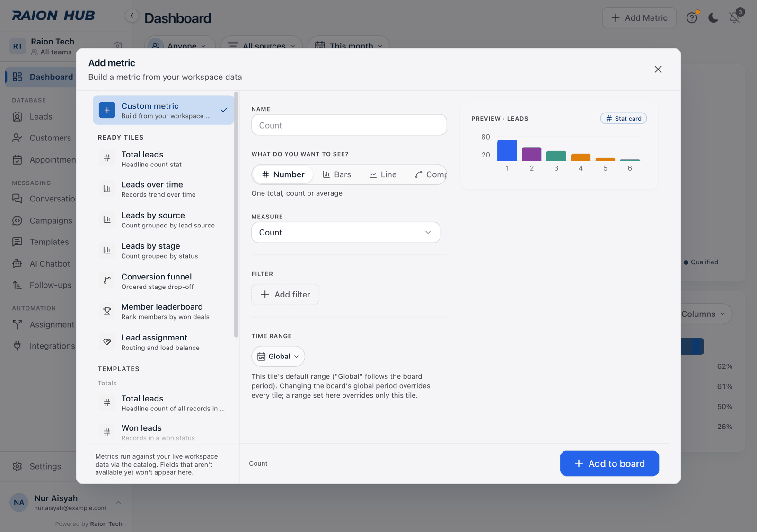Click the Add filter button
The width and height of the screenshot is (757, 532).
click(285, 295)
